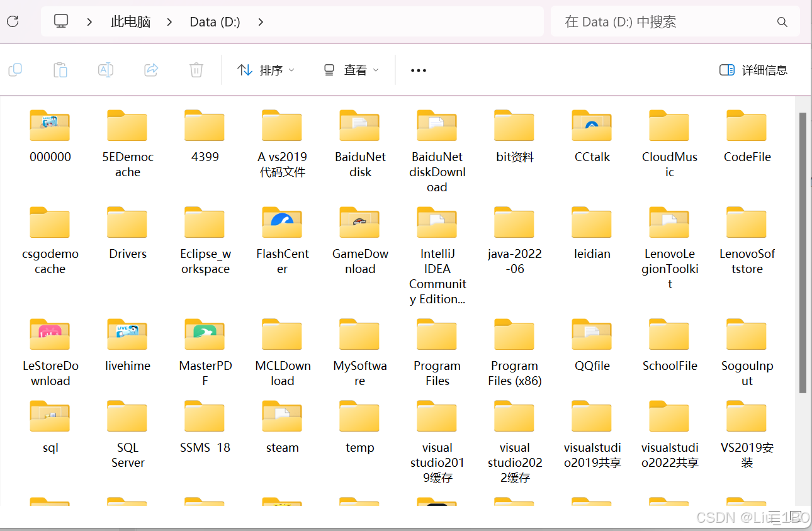Click the 'visual studio2019缓存' folder label
This screenshot has height=531, width=812.
pos(437,463)
